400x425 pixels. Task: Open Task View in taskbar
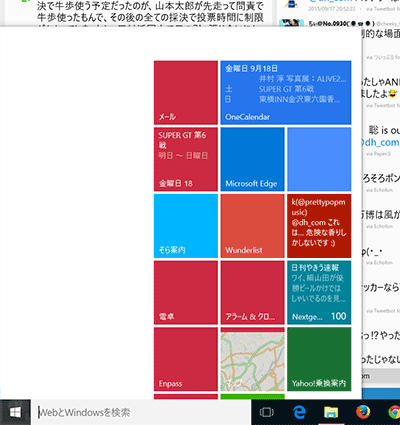(x=266, y=412)
